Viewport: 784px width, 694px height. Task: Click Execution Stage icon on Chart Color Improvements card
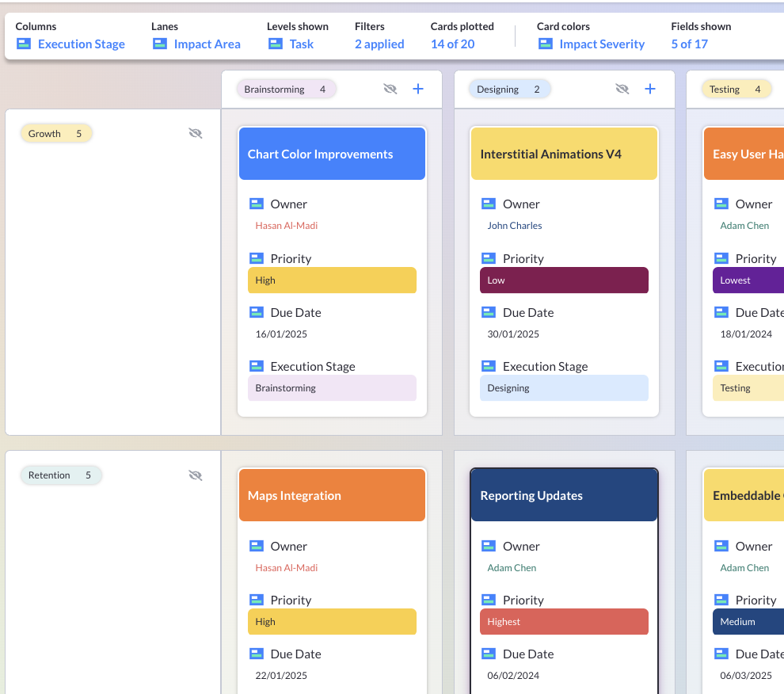click(257, 366)
